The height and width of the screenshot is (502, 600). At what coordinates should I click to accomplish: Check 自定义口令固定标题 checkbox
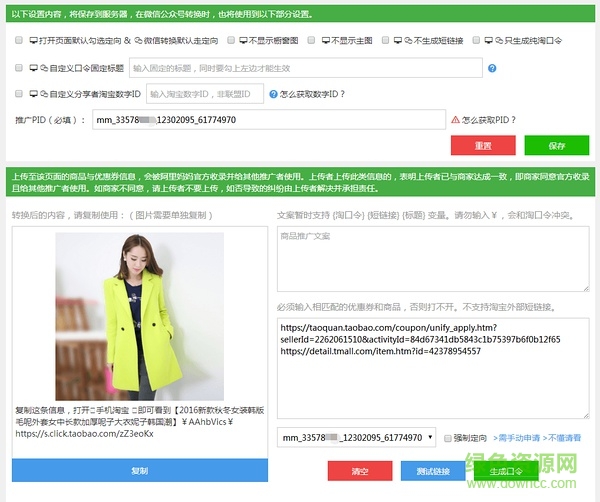click(18, 68)
